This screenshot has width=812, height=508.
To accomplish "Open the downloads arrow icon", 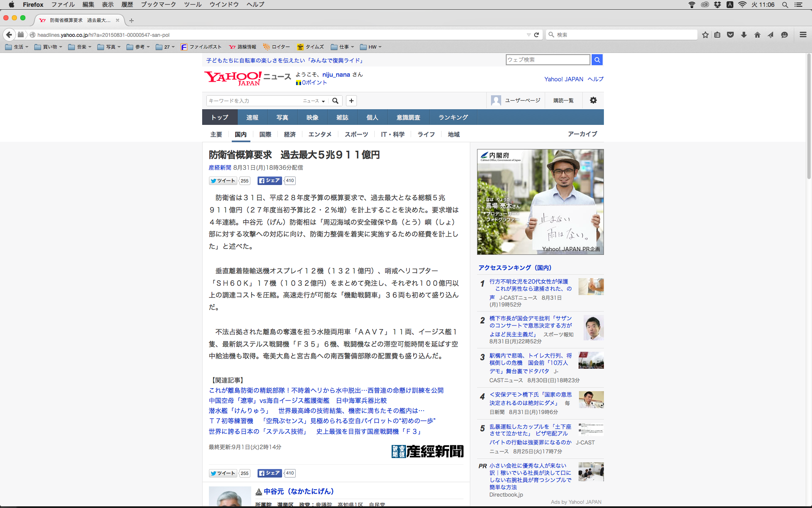I will coord(743,35).
